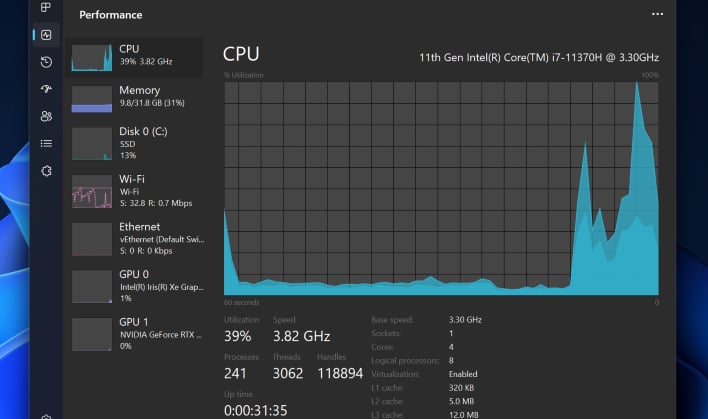This screenshot has width=708, height=419.
Task: Open the Details list icon
Action: point(46,144)
